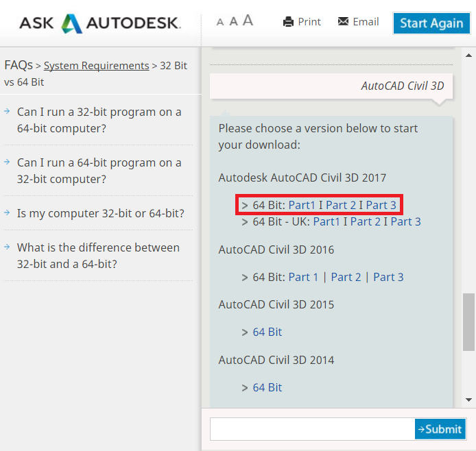Expand 'Can I run a 32-bit program' FAQ
The width and height of the screenshot is (476, 451).
99,120
